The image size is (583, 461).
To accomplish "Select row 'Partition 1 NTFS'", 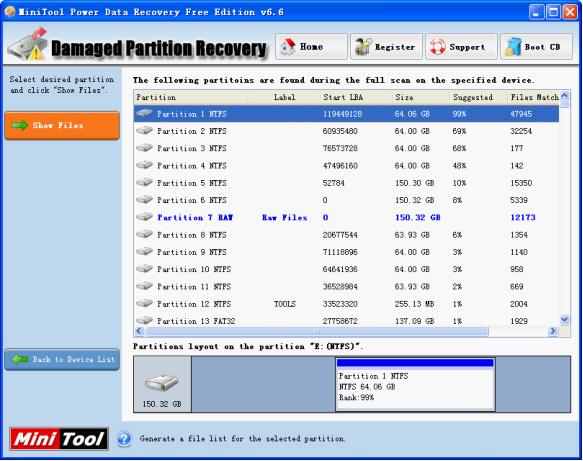I will tap(347, 114).
